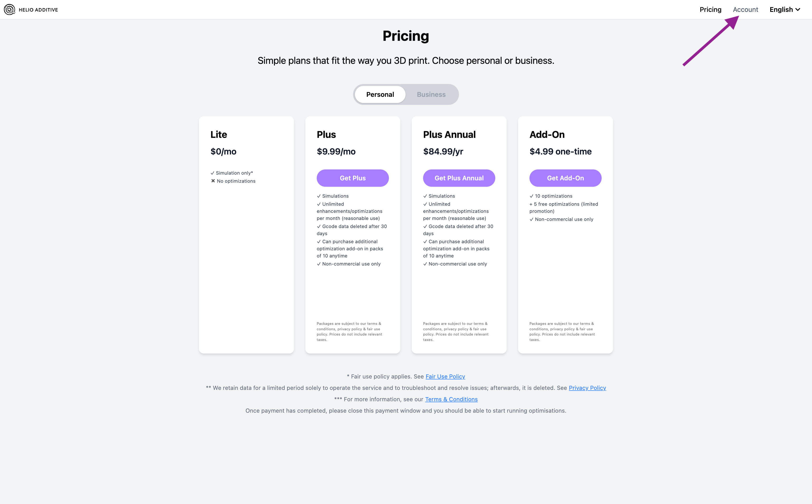Screen dimensions: 812x504
Task: Open the Terms & Conditions link
Action: pyautogui.click(x=451, y=399)
